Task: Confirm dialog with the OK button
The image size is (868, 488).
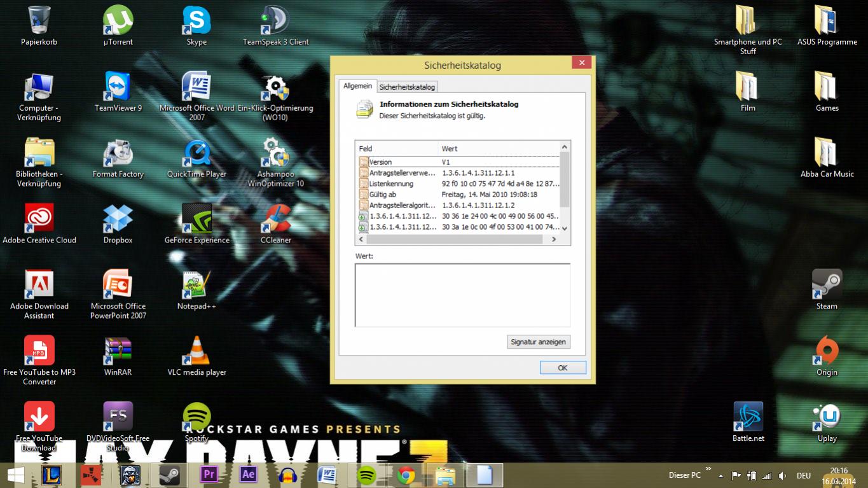Action: (x=563, y=368)
